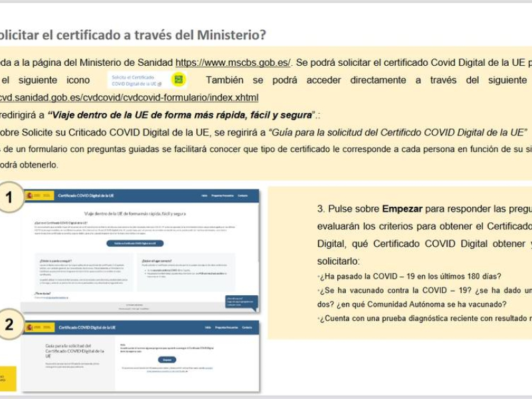Viewport: 532px width, 399px height.
Task: Select the step 1 number badge
Action: (x=9, y=198)
